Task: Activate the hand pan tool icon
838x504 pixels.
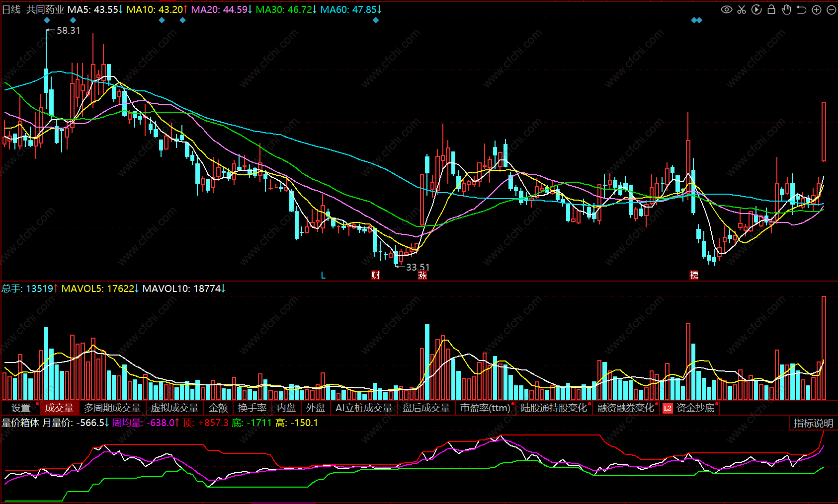Action: 786,9
